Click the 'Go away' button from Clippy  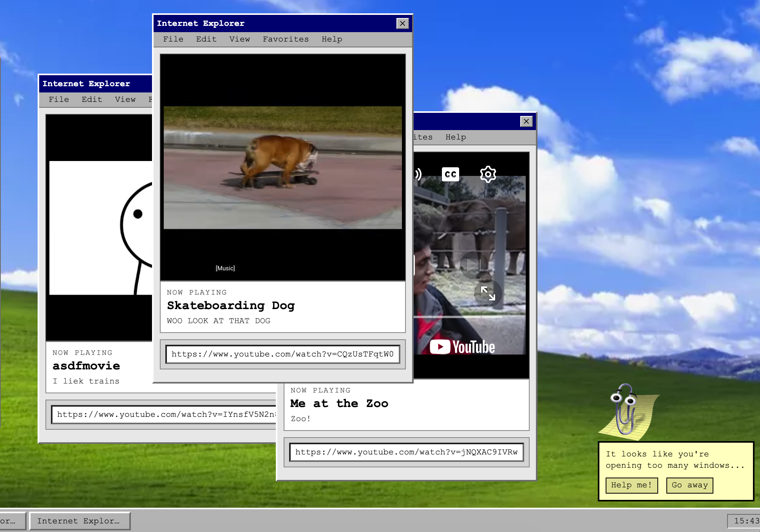(689, 485)
